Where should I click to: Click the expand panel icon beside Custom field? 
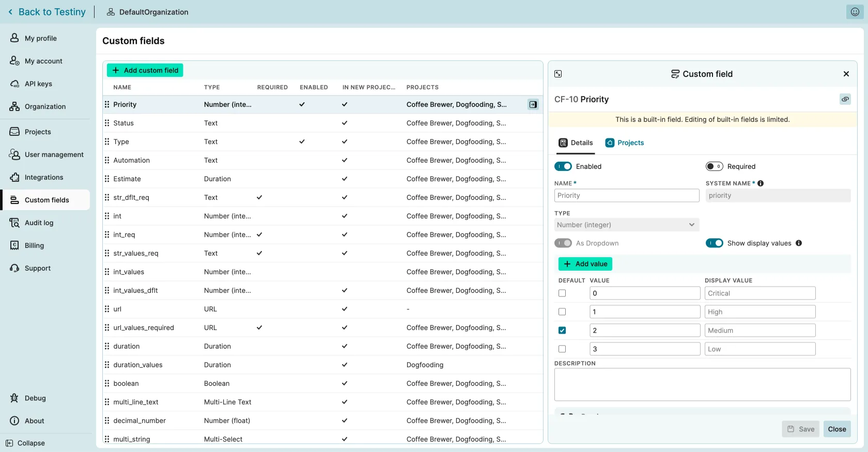558,74
